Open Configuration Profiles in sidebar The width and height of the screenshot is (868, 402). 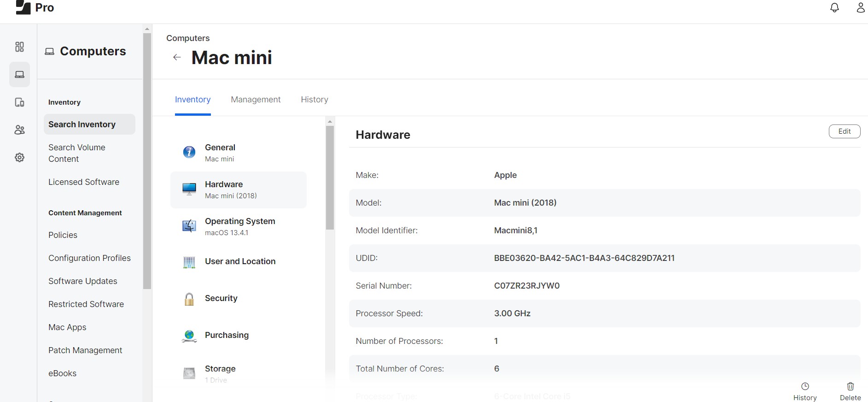click(89, 258)
